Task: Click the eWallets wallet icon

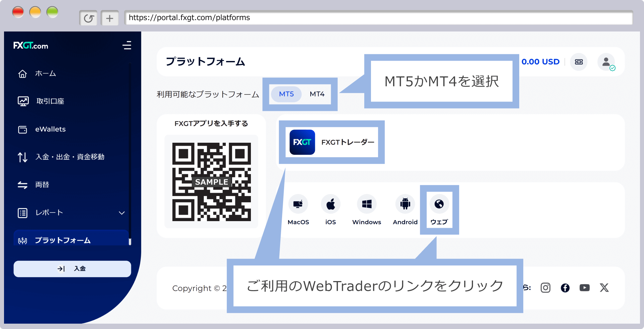Action: (22, 130)
